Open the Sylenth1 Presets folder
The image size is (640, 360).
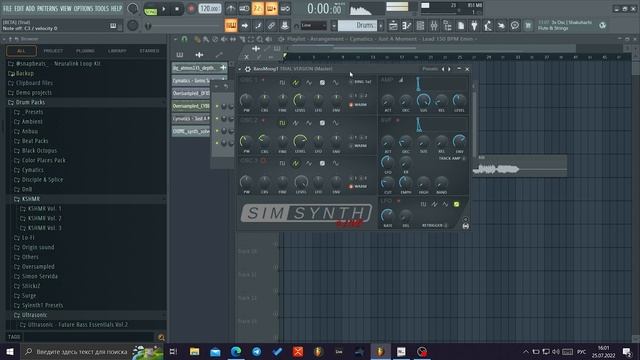click(x=42, y=305)
